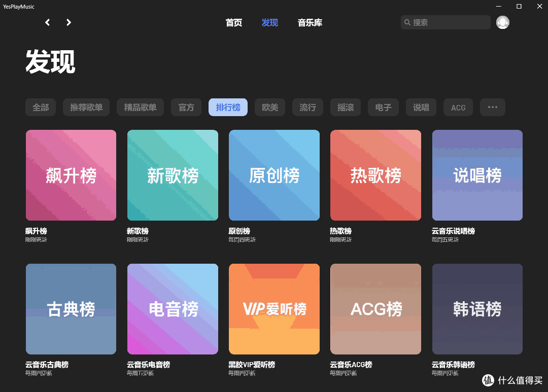
Task: Click the 全部 filter button
Action: [40, 107]
